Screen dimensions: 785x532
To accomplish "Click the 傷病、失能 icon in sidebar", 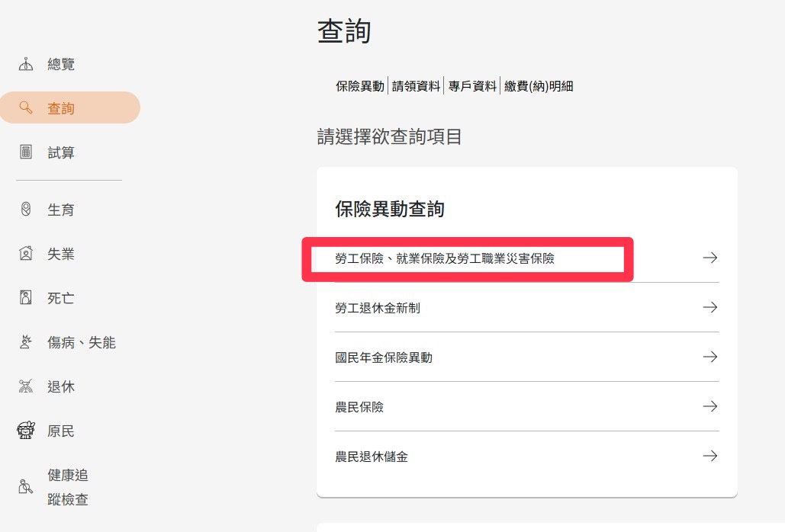I will (26, 341).
